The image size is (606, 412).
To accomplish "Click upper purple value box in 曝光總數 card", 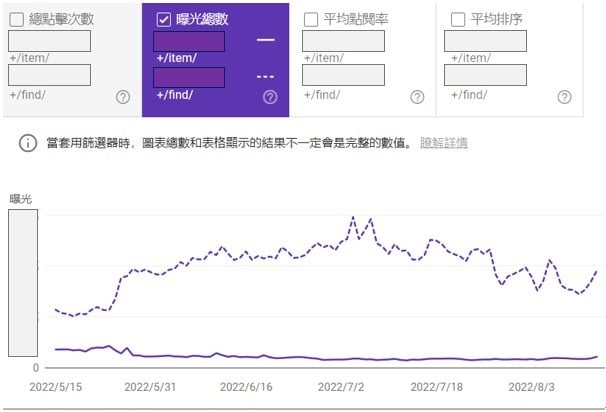I will [188, 41].
